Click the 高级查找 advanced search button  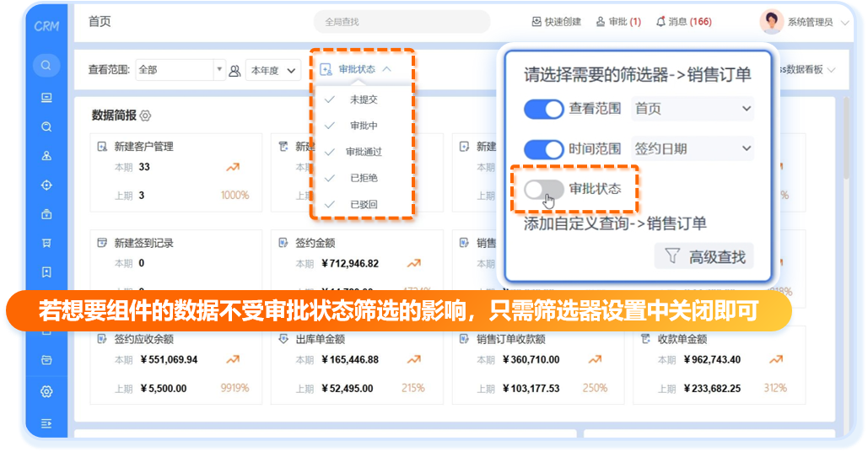pyautogui.click(x=704, y=257)
